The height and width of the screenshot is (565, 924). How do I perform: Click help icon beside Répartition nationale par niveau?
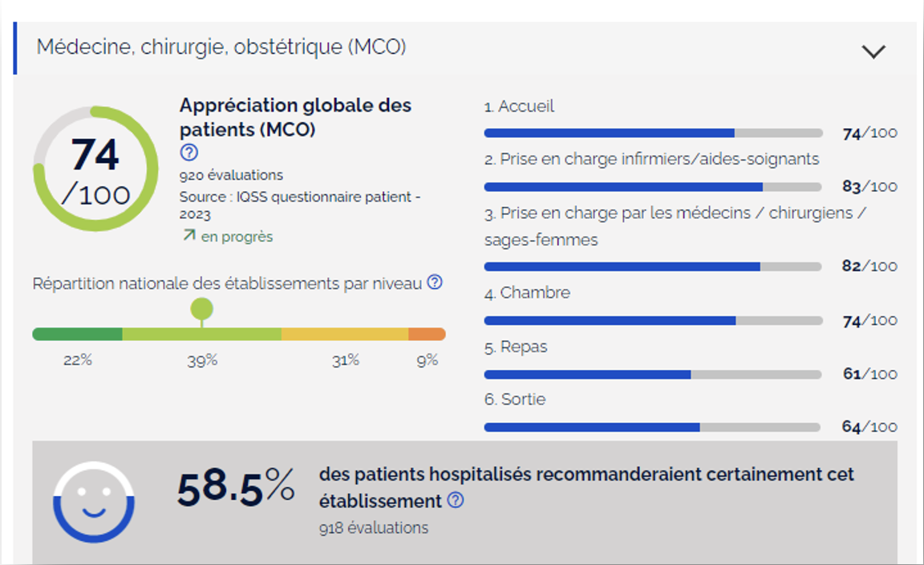[x=435, y=282]
